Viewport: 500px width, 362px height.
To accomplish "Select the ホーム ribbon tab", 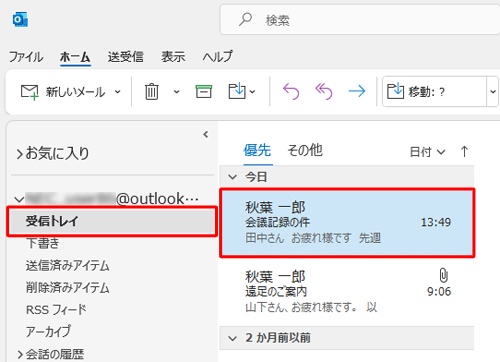I will tap(75, 57).
